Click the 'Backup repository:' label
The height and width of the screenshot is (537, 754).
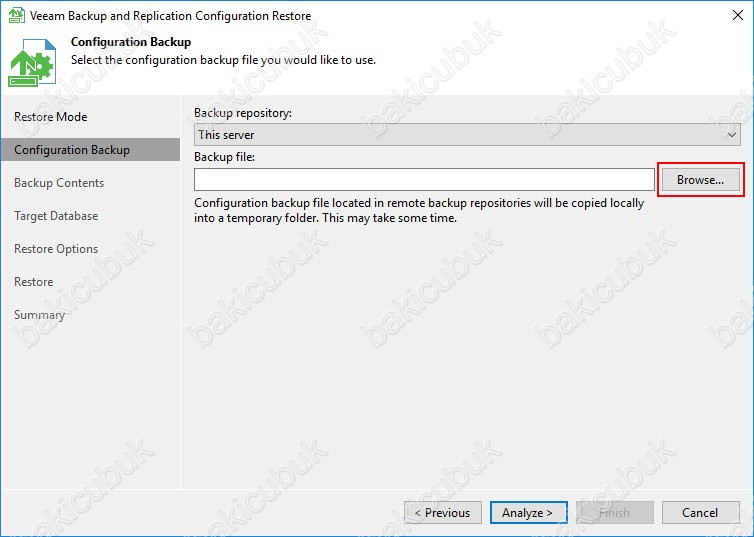click(243, 113)
